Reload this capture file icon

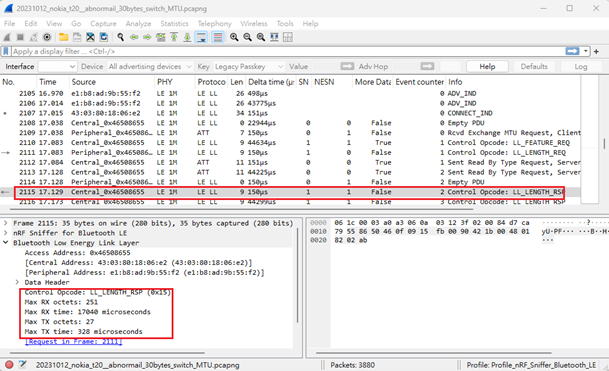104,37
